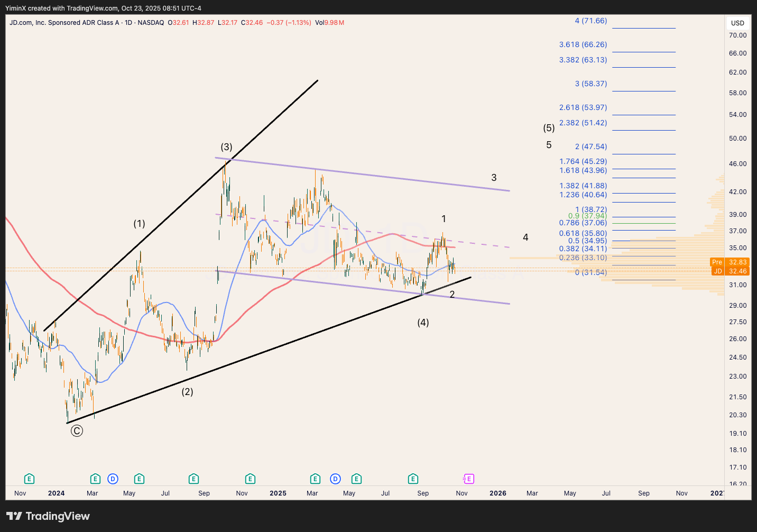Click the orange Pre 32.83 price label
Viewport: 757px width, 532px height.
click(x=730, y=262)
